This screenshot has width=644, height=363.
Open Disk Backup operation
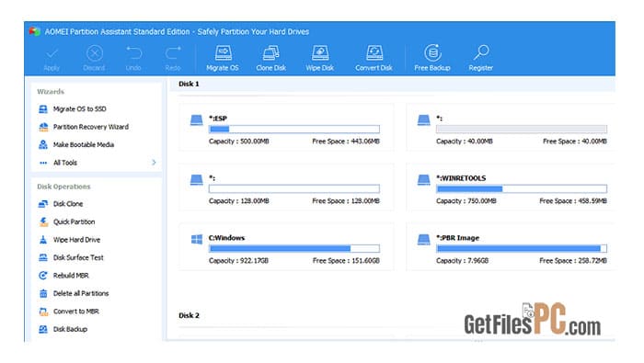point(70,329)
